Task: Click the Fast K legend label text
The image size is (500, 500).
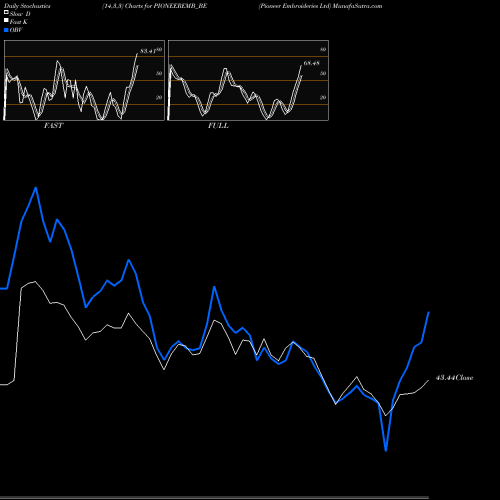Action: tap(19, 22)
